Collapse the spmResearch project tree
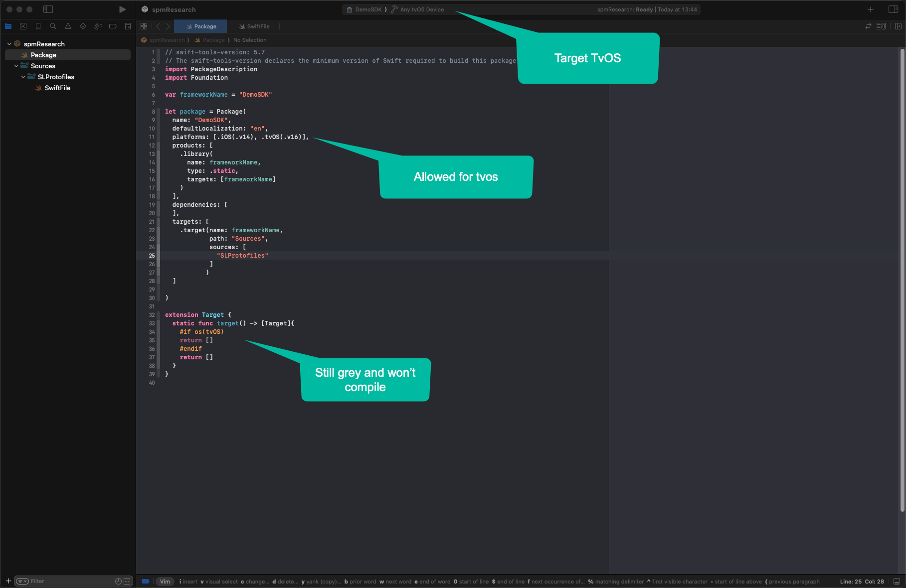The height and width of the screenshot is (588, 906). [x=9, y=44]
